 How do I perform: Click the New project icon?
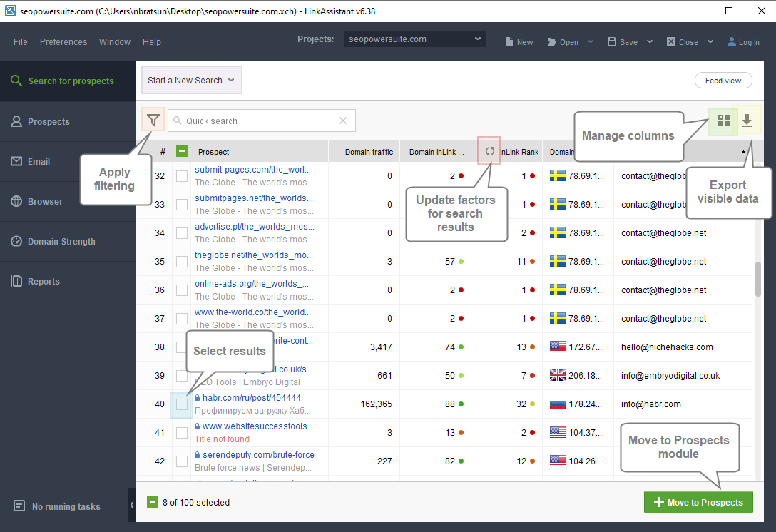(x=509, y=41)
